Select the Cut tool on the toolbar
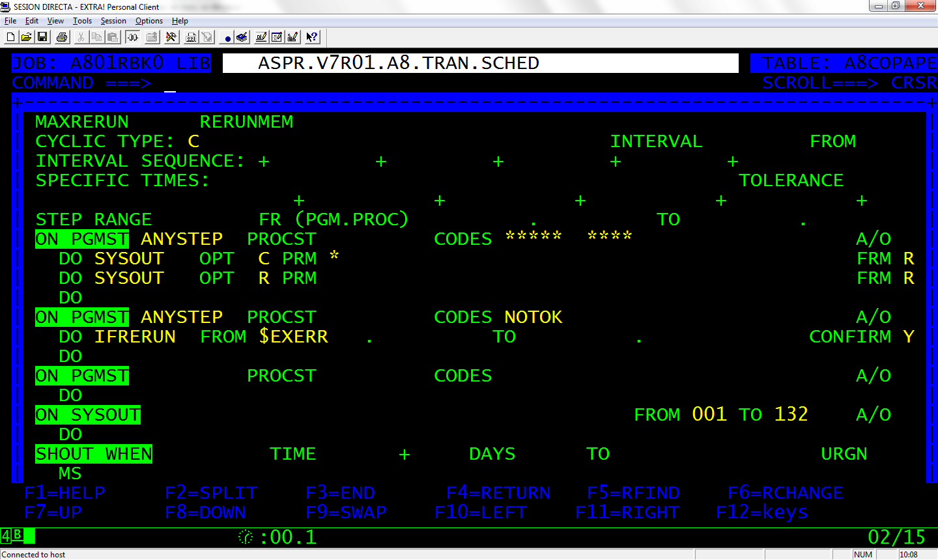Screen dimensions: 938x560 (80, 37)
